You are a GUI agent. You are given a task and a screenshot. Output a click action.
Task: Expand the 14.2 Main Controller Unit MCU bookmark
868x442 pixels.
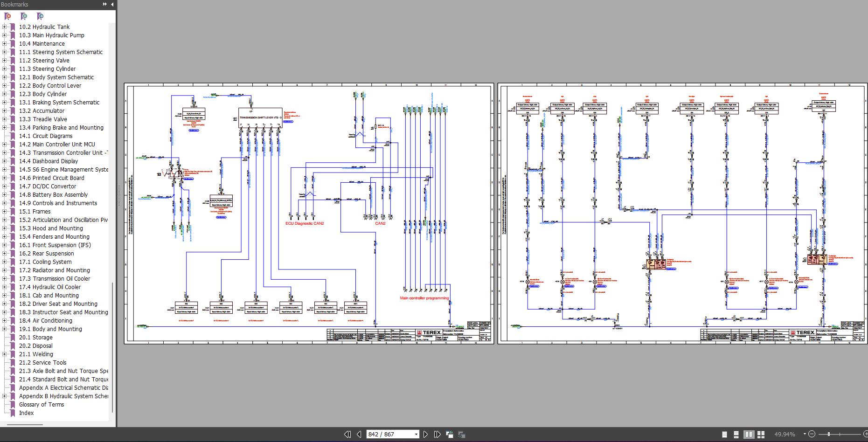coord(5,145)
